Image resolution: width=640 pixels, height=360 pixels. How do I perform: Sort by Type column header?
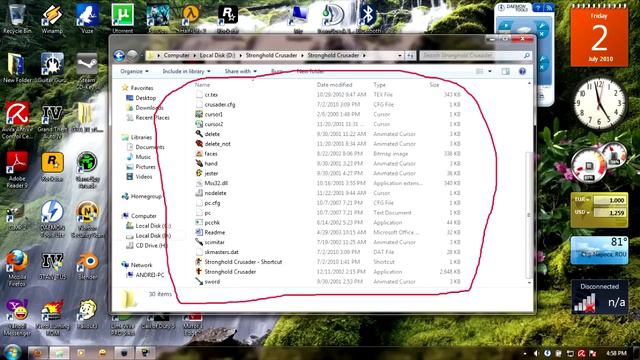379,85
